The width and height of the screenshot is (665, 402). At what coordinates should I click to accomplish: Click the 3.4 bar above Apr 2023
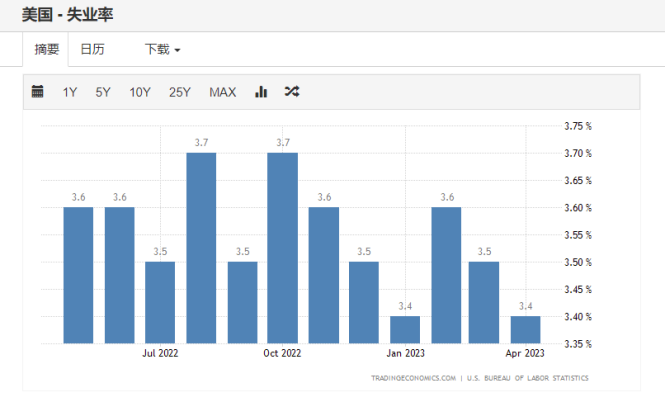[x=525, y=329]
